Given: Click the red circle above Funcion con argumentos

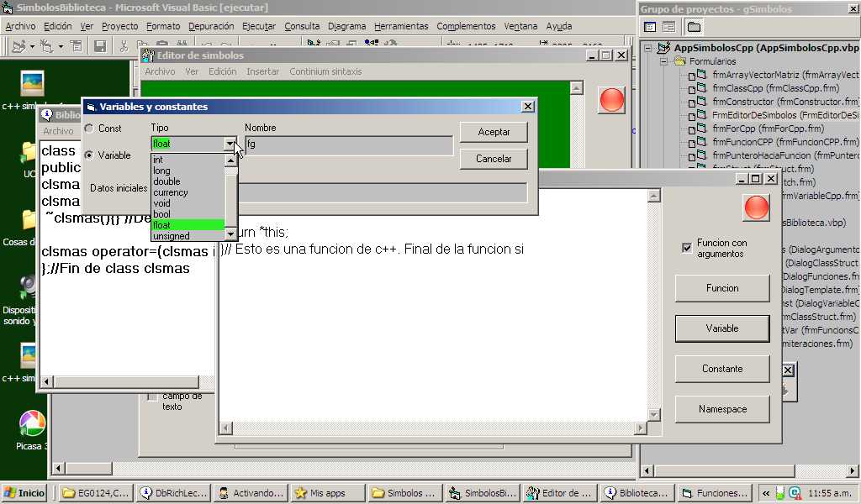Looking at the screenshot, I should click(756, 207).
